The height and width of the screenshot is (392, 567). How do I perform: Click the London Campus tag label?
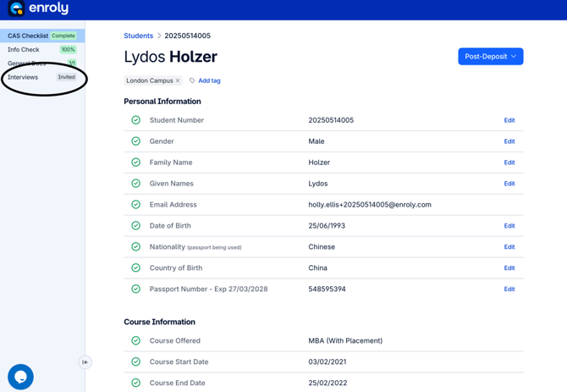(x=150, y=80)
